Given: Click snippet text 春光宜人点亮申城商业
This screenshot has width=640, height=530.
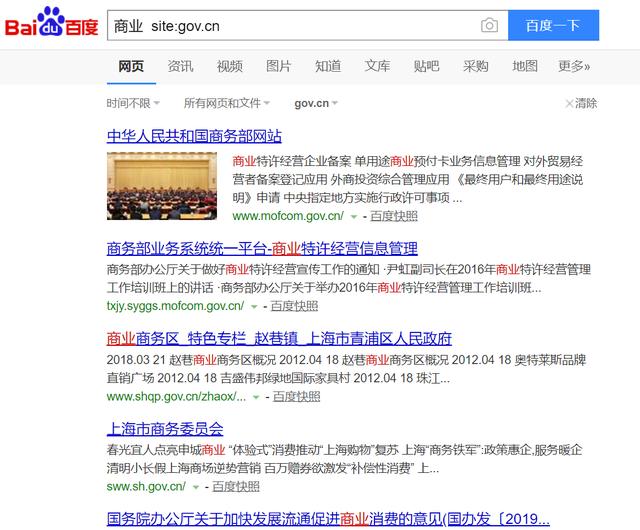Looking at the screenshot, I should pos(166,450).
